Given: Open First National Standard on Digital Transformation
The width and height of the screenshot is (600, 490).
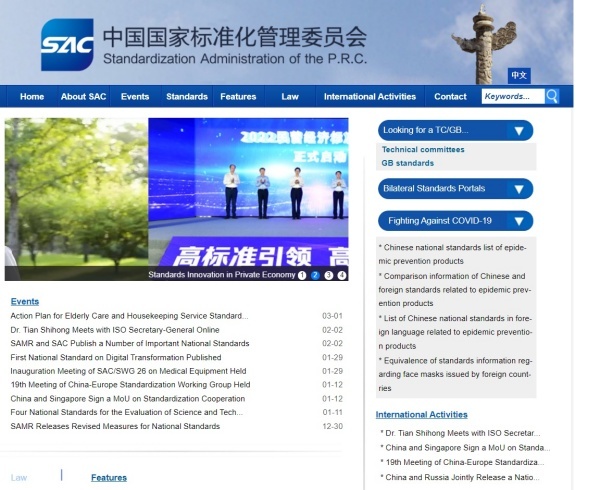Looking at the screenshot, I should (116, 357).
